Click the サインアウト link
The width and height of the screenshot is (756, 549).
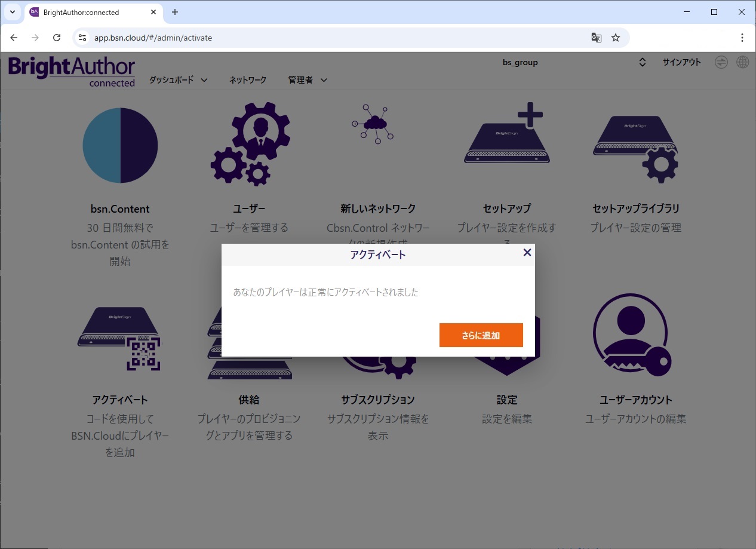click(x=681, y=62)
